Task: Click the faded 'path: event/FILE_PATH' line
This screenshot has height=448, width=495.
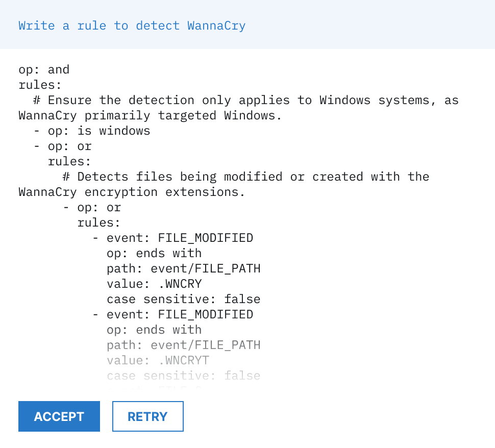Action: [183, 345]
